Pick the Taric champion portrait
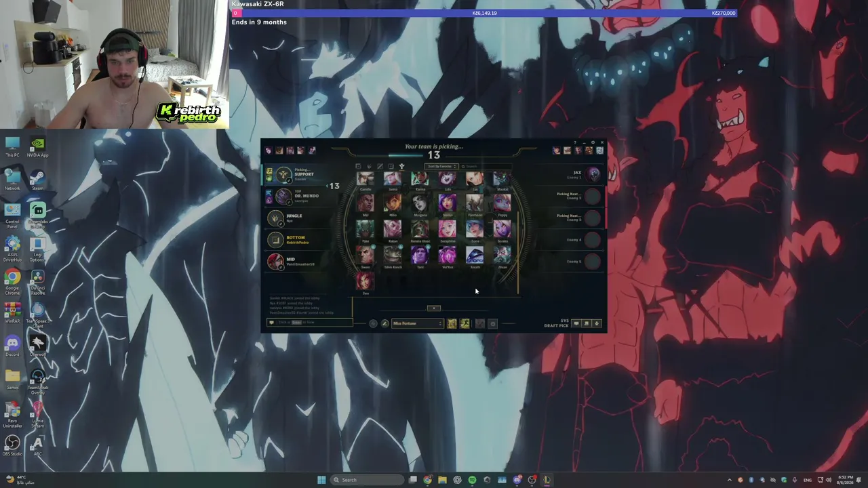Viewport: 868px width, 488px height. tap(420, 255)
